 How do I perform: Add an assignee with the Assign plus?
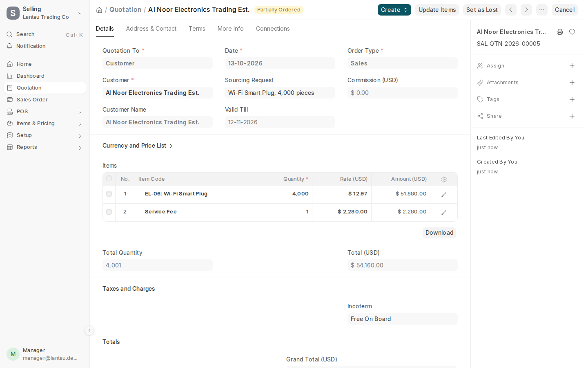tap(572, 66)
